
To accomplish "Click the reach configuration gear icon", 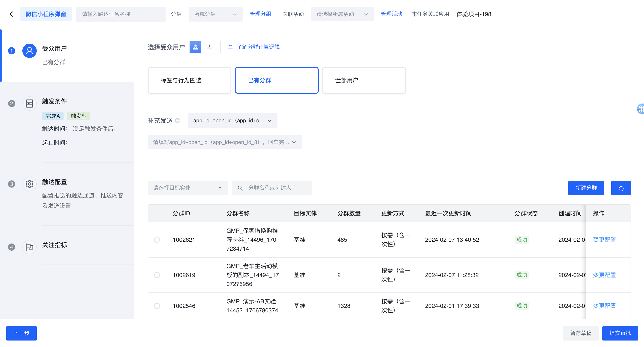I will point(30,184).
